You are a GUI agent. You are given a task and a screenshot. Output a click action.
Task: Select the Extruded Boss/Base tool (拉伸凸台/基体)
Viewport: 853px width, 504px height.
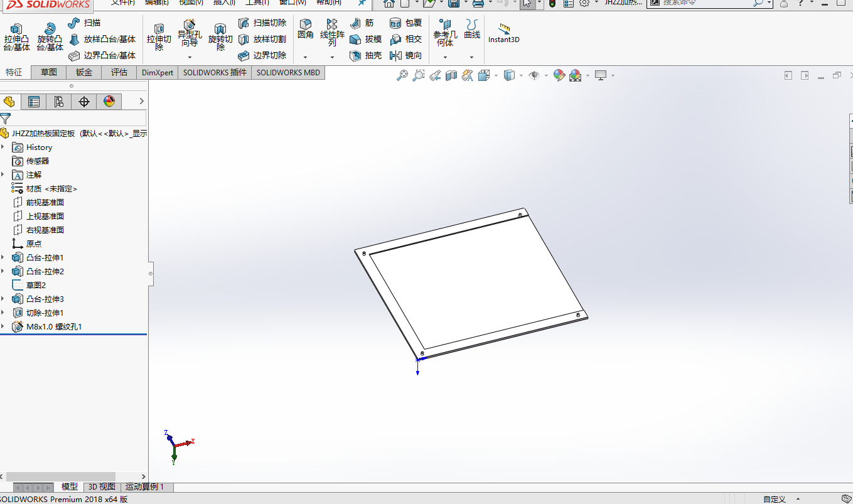click(16, 37)
